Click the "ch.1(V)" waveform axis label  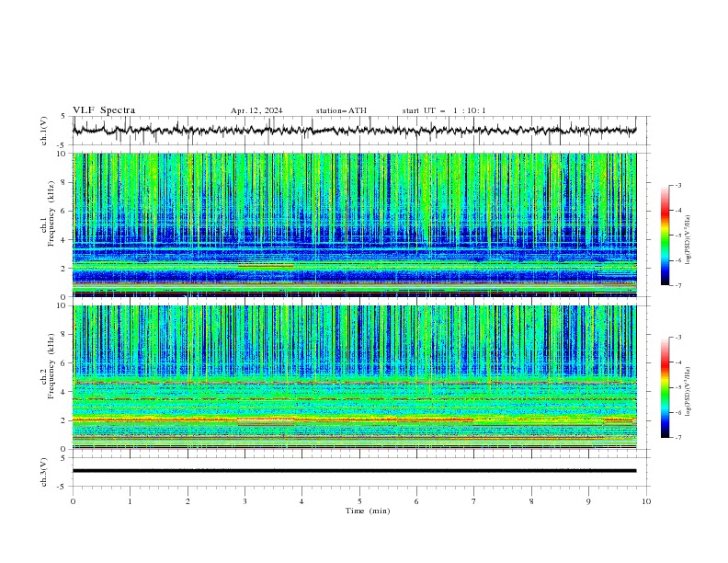[x=44, y=131]
